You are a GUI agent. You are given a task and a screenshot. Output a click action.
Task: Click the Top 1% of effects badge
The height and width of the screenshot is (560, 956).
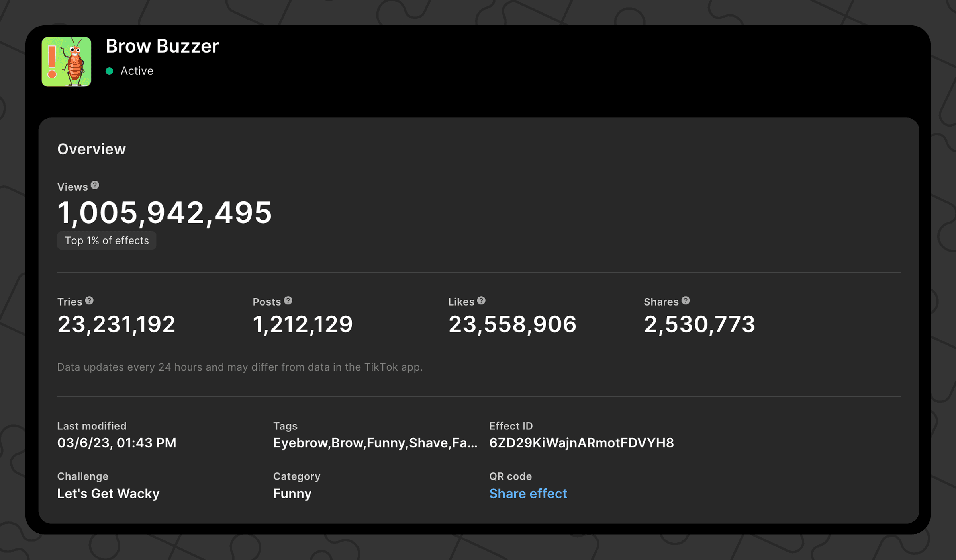pos(107,240)
